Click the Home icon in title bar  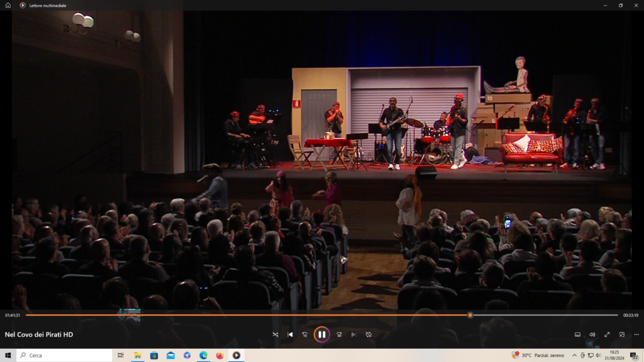pos(8,5)
